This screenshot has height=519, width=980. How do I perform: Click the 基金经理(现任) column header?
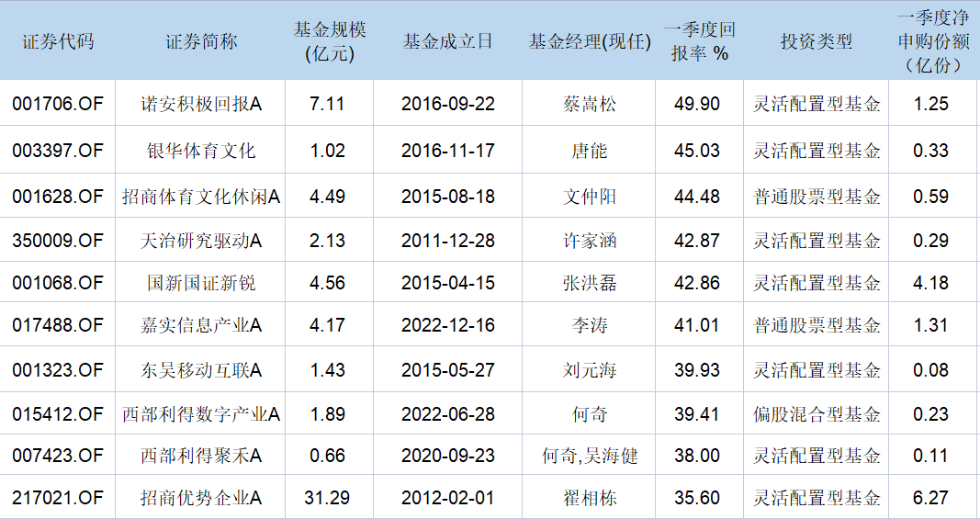coord(589,41)
